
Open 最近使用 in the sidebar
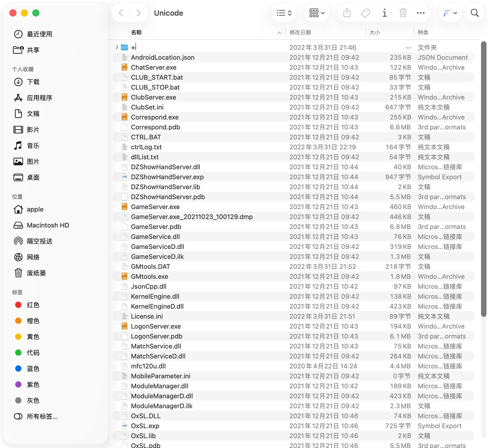pos(33,34)
